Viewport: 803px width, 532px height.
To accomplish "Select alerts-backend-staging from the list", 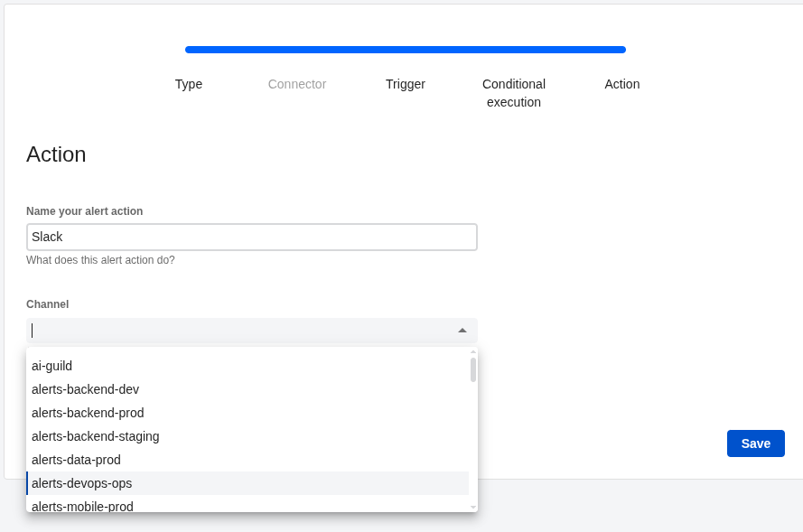I will (x=95, y=436).
